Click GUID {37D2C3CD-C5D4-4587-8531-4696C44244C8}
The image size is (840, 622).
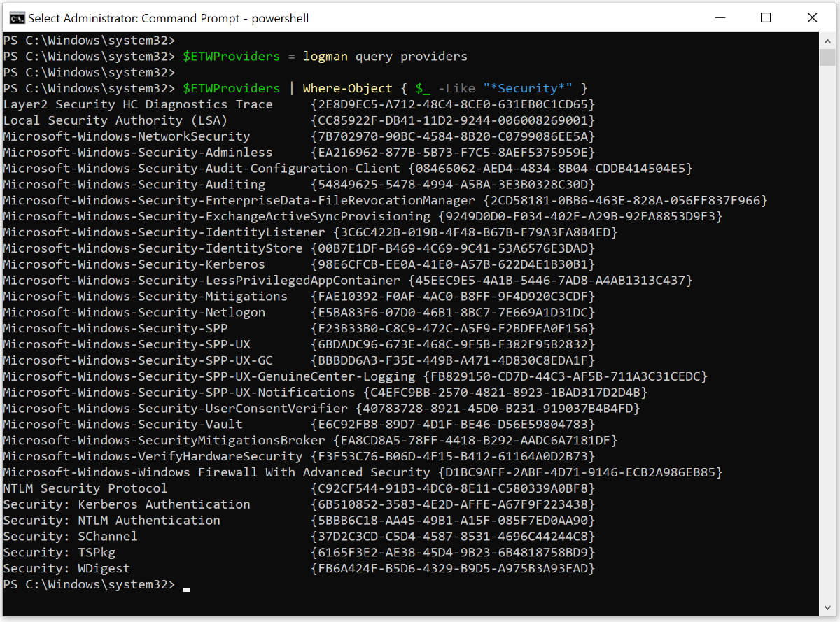point(453,537)
